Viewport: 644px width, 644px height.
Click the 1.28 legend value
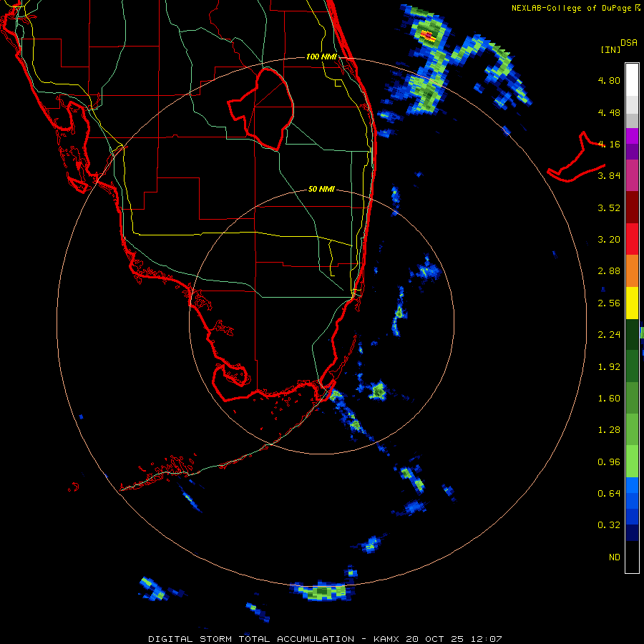(609, 430)
